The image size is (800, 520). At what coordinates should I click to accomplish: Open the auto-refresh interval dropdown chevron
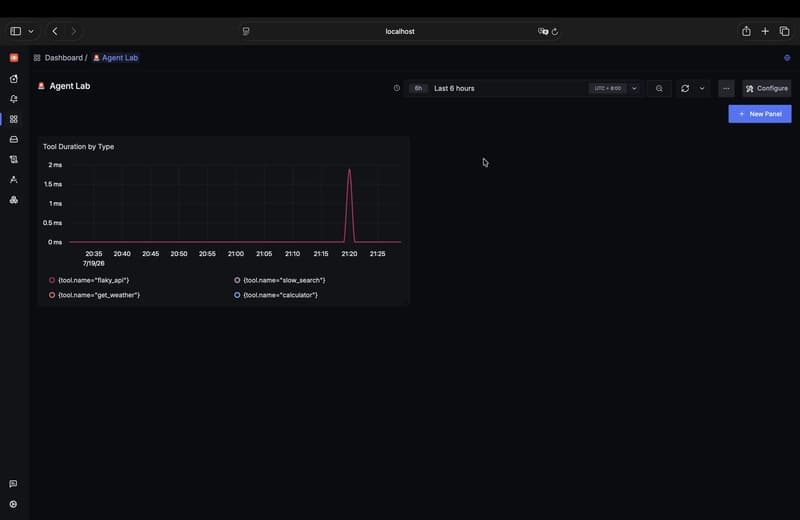pos(702,88)
